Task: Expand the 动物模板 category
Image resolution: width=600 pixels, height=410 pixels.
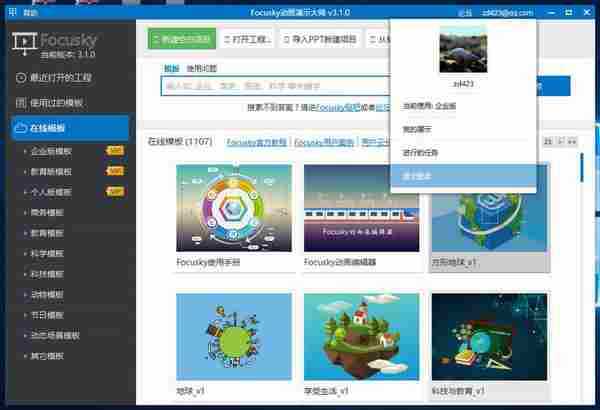Action: coord(47,294)
